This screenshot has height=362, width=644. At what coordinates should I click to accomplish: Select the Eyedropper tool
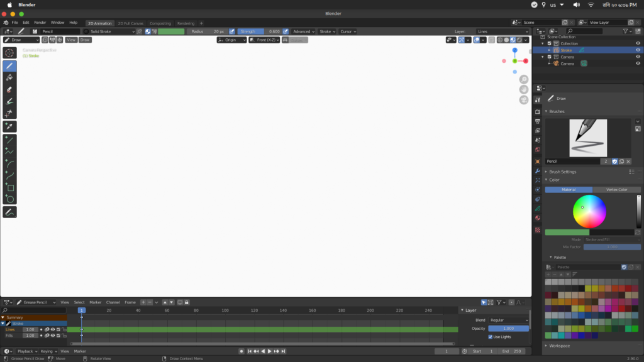point(9,126)
